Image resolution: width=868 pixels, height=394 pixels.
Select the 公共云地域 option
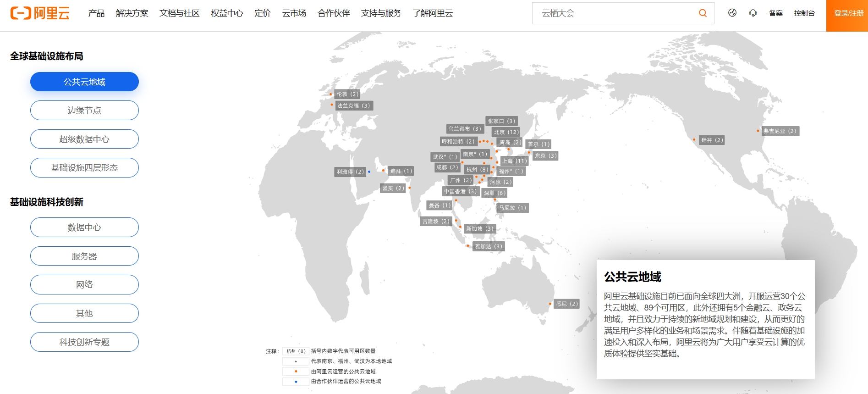84,82
